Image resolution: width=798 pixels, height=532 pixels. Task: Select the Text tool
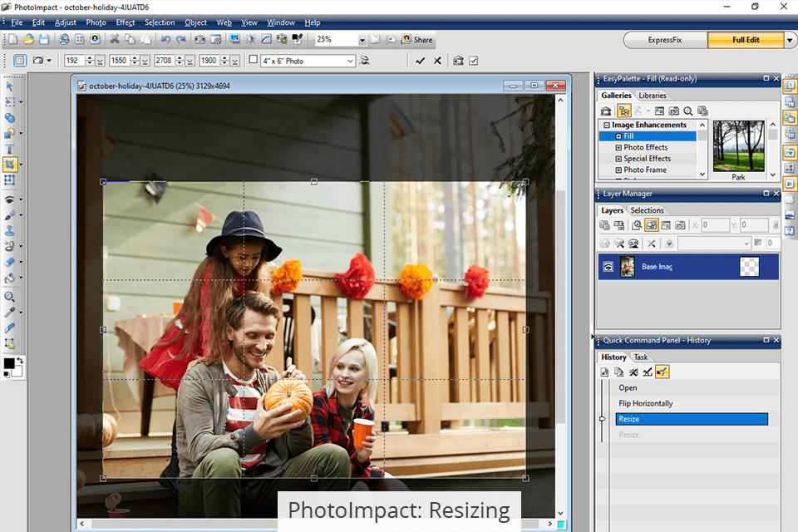click(9, 149)
